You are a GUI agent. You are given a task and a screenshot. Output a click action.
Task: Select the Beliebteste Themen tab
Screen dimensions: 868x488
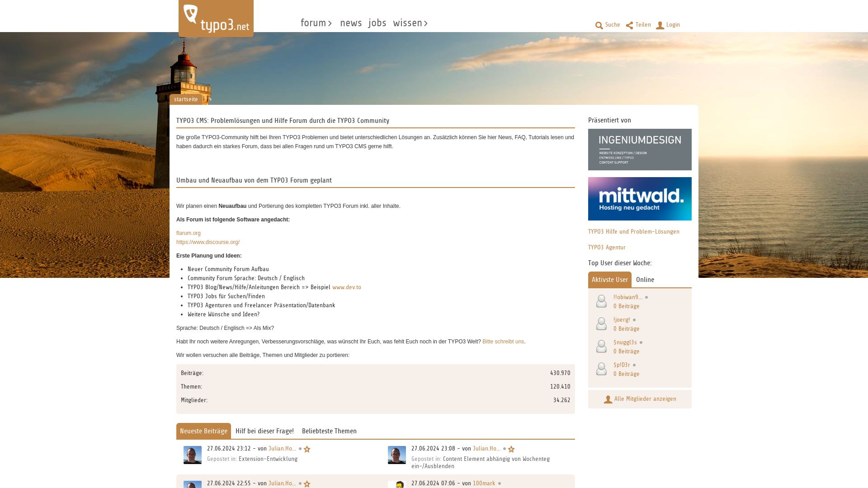(329, 431)
